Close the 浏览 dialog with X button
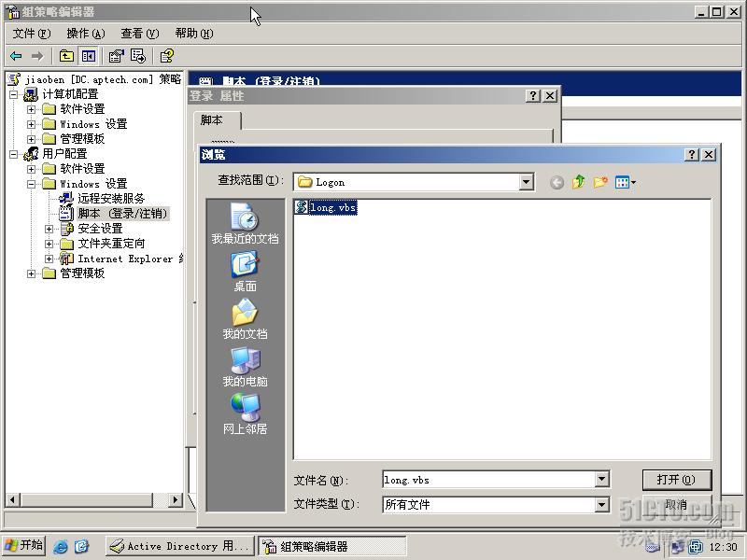This screenshot has width=747, height=560. 709,154
